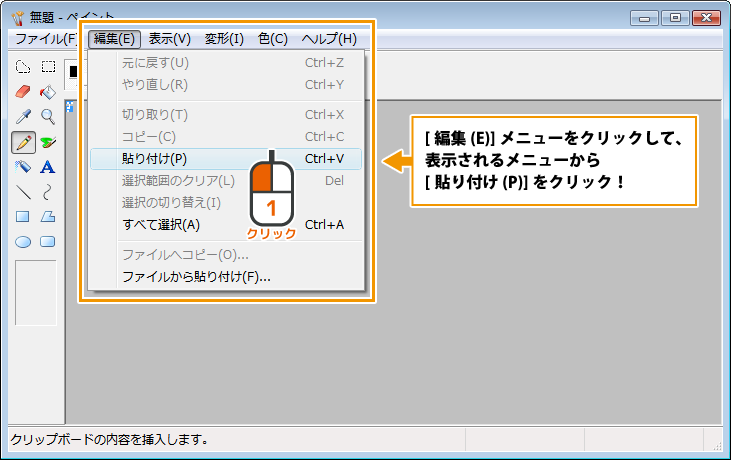The image size is (731, 460).
Task: Select the Line tool
Action: coord(23,192)
